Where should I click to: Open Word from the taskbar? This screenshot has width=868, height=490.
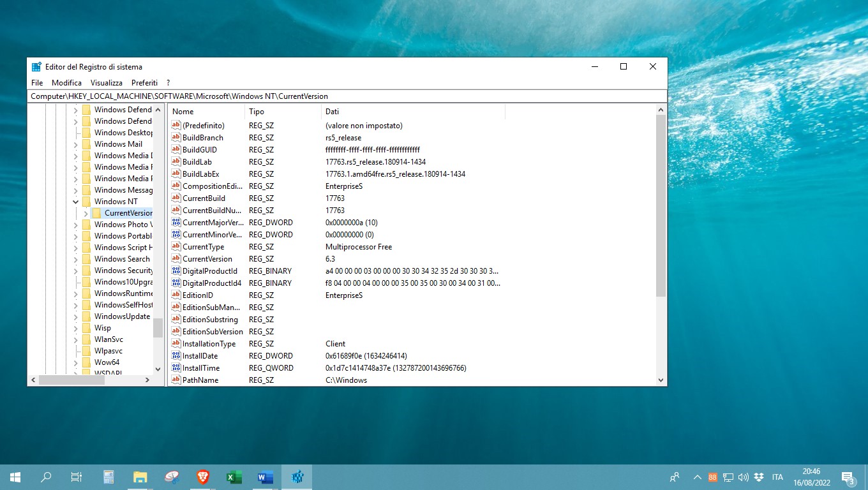[x=265, y=477]
